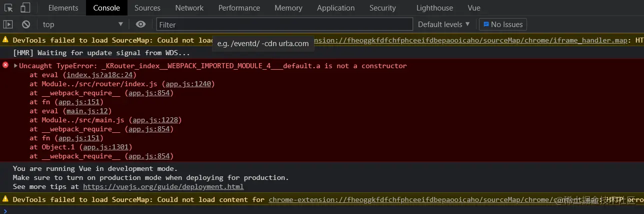
Task: Toggle the device toolbar icon
Action: point(25,8)
